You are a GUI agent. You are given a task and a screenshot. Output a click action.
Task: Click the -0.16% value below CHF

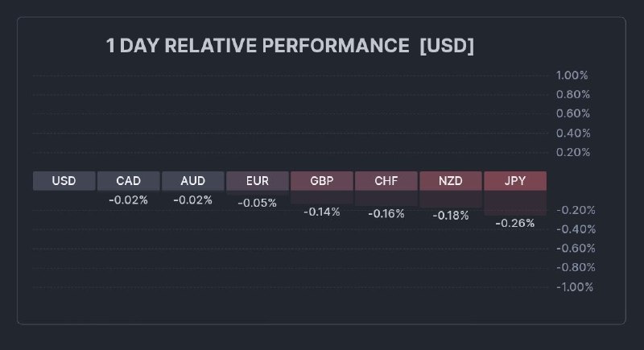386,214
